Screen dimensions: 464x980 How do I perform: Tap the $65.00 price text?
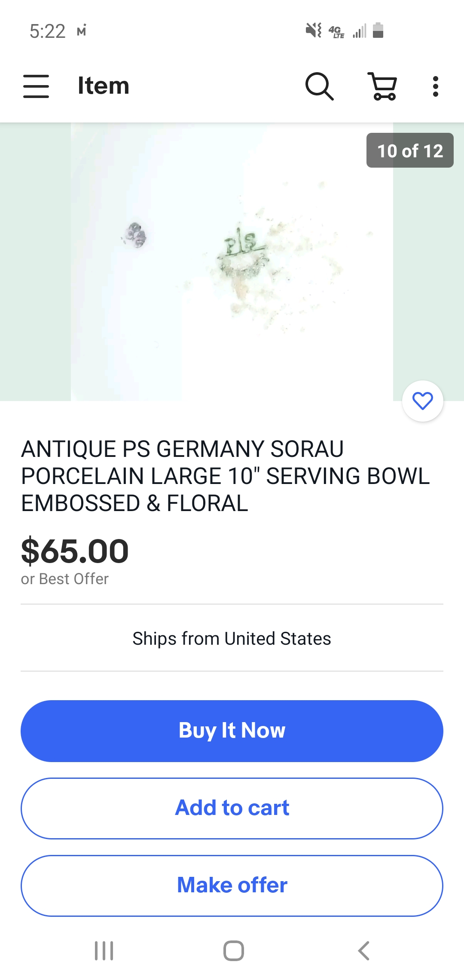click(75, 551)
